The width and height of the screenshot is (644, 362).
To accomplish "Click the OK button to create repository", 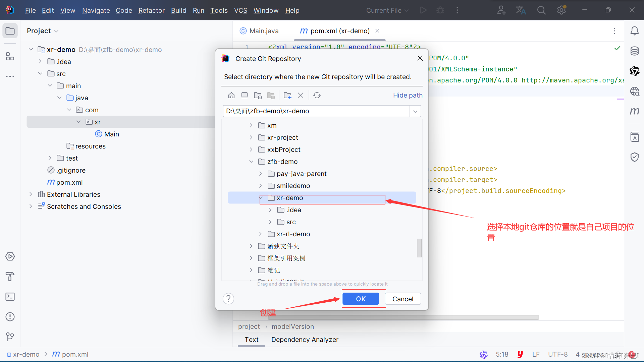I will (361, 298).
